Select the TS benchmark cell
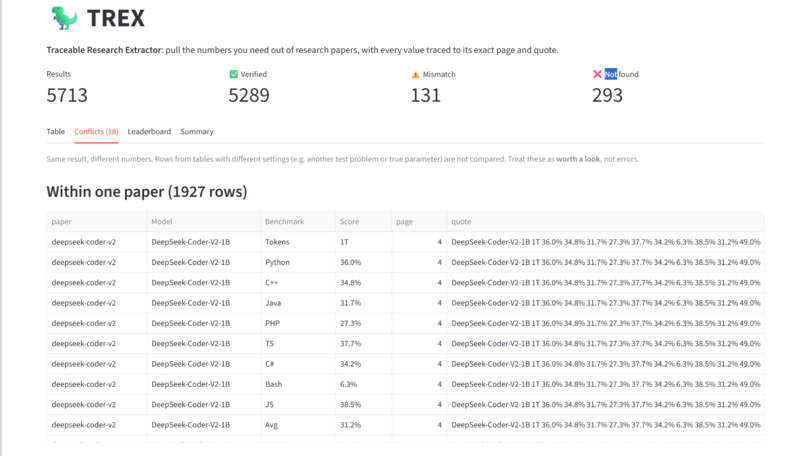This screenshot has height=456, width=806. (x=298, y=343)
